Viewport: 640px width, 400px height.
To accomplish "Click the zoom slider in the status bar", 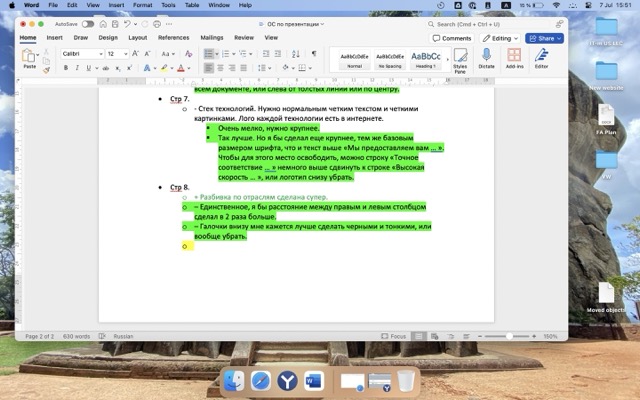I will point(510,336).
